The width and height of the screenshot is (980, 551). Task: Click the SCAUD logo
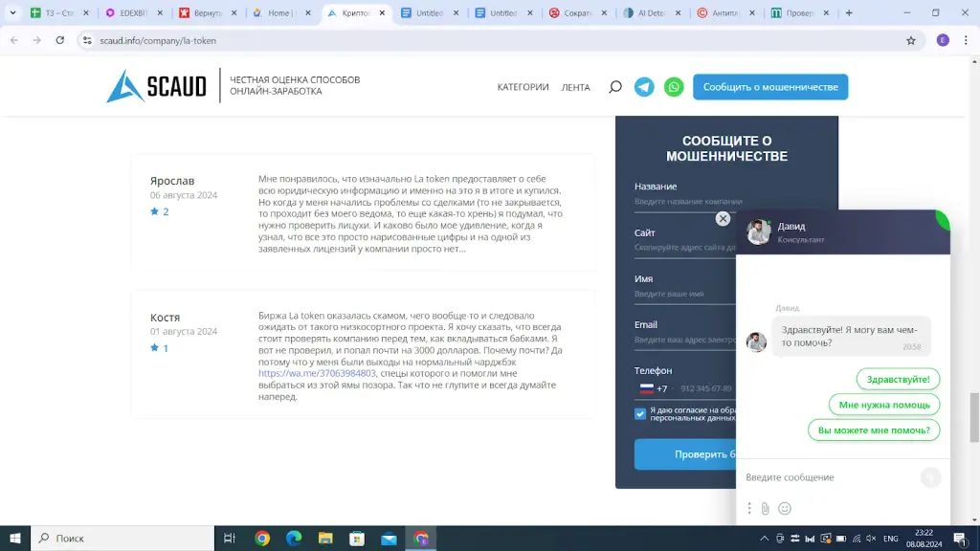156,85
